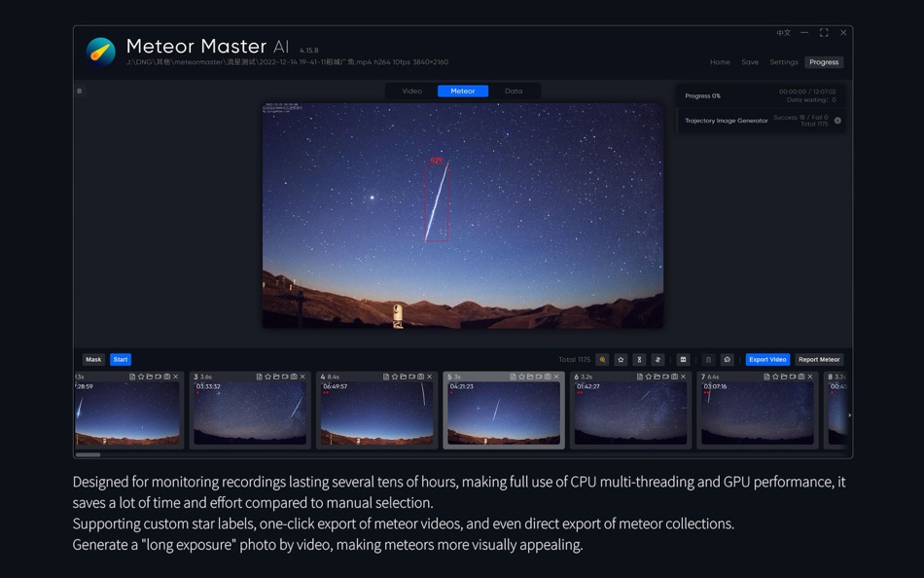Screen dimensions: 924x578
Task: Click the Export Video button
Action: point(767,359)
